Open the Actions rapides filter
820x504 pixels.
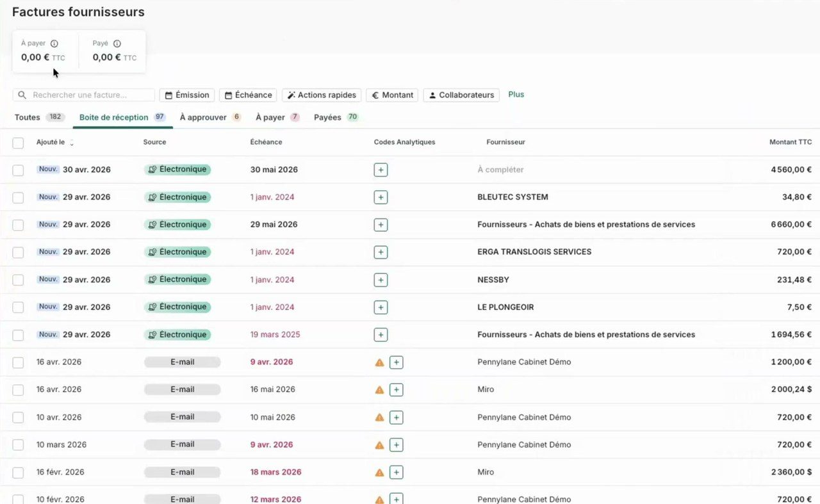(322, 95)
